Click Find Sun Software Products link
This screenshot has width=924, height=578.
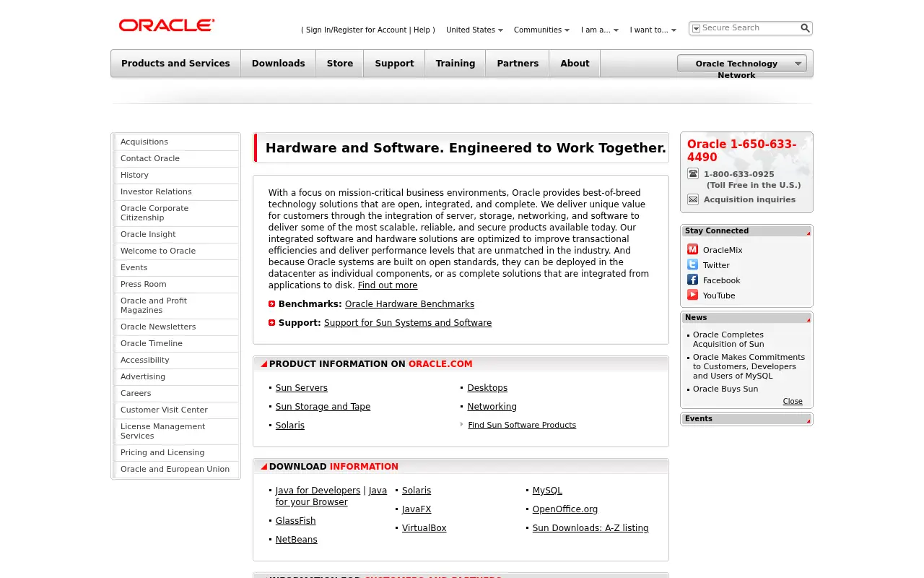click(522, 425)
